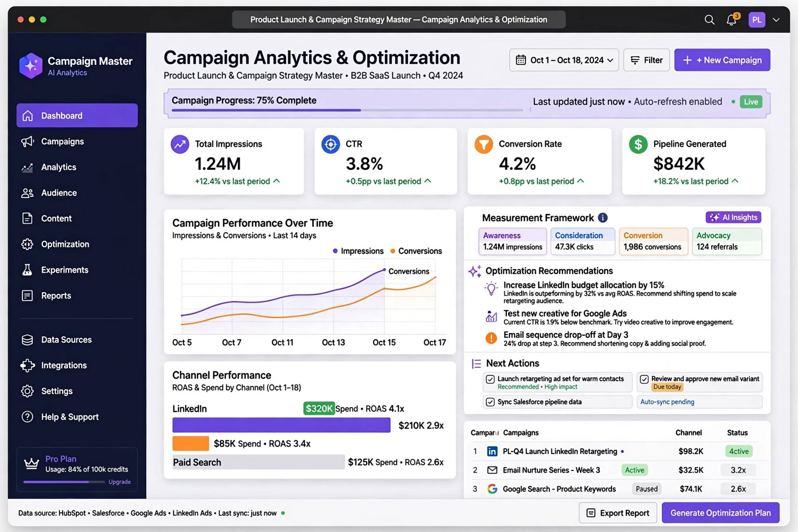Expand the +18.2% vs last period chevron

click(735, 181)
